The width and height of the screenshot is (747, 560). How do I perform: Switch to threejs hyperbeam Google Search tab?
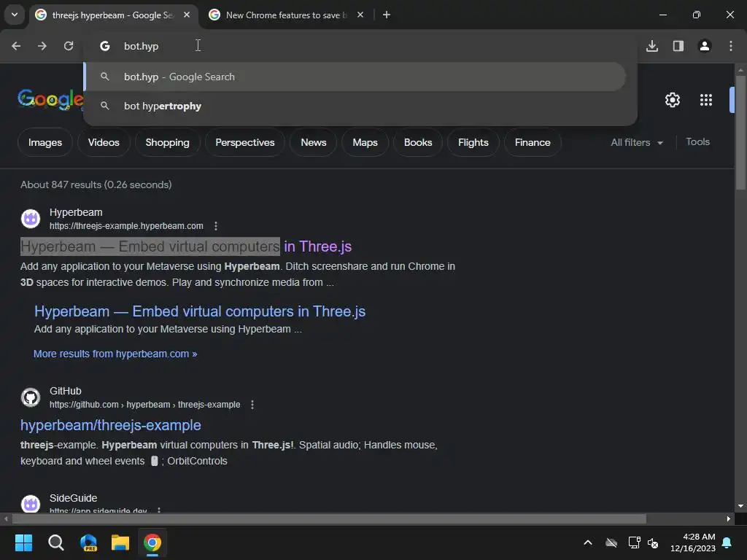pos(113,15)
